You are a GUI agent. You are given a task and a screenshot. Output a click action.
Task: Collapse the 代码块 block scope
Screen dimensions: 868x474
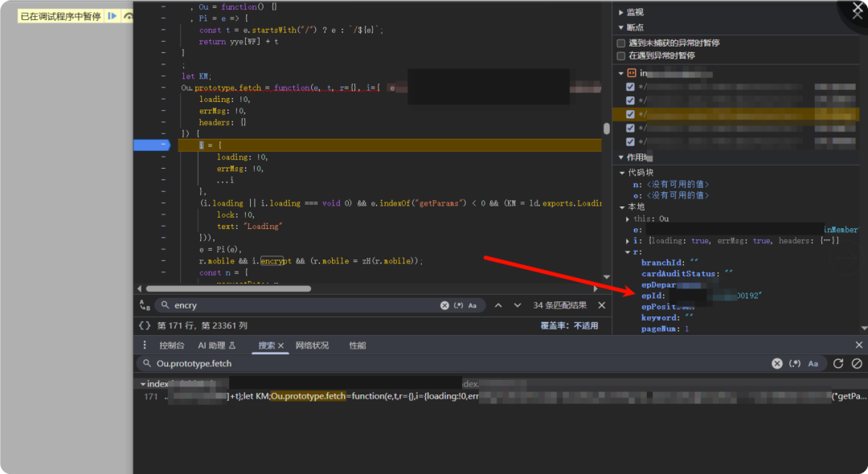622,173
